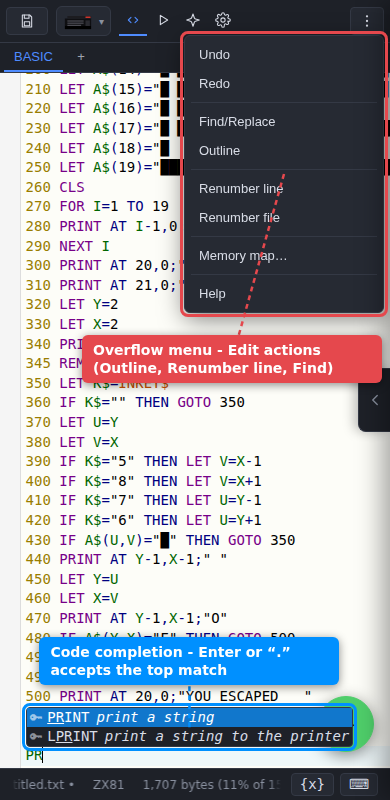Image resolution: width=390 pixels, height=800 pixels.
Task: Select Find/Replace menu entry
Action: point(284,121)
